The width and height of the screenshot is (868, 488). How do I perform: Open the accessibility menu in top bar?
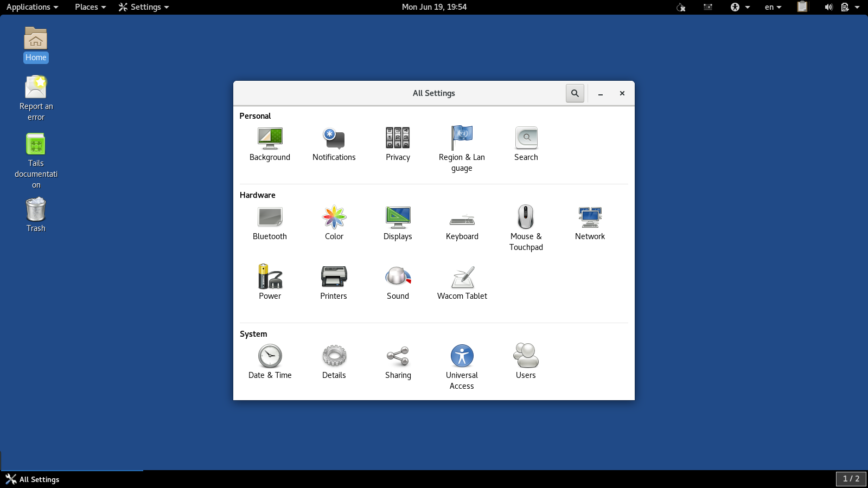pos(740,7)
